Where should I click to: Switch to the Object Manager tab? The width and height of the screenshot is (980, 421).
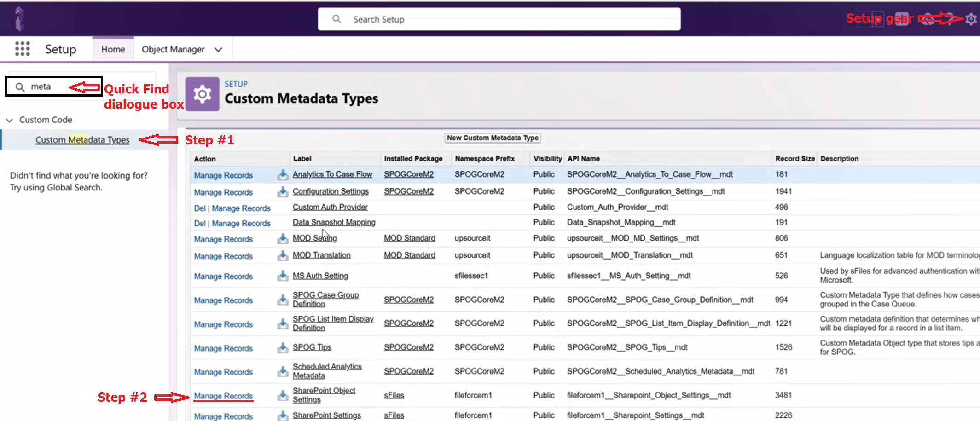(173, 49)
